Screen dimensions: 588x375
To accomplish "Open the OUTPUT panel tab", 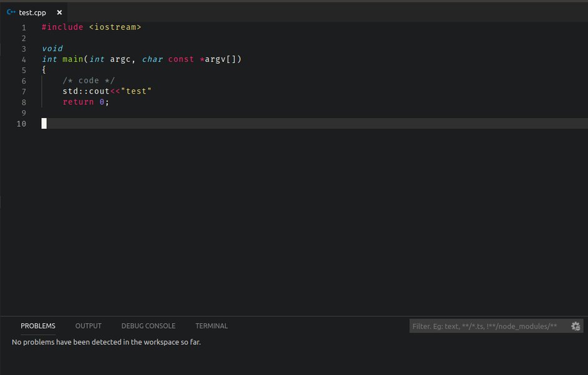I will point(88,326).
